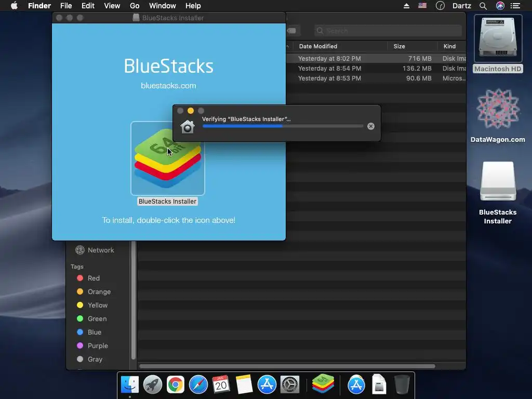Sort by Size column header
Screen dimensions: 532x399
pos(399,46)
